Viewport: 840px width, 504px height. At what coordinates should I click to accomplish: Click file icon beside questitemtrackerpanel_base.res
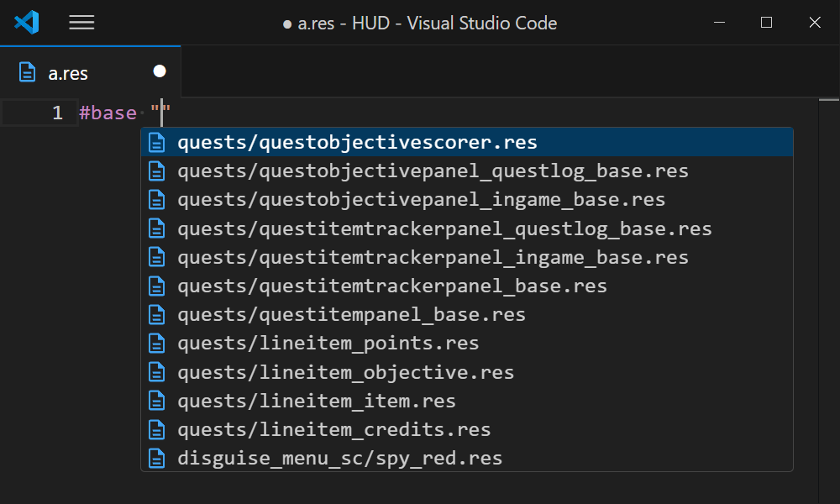point(157,286)
